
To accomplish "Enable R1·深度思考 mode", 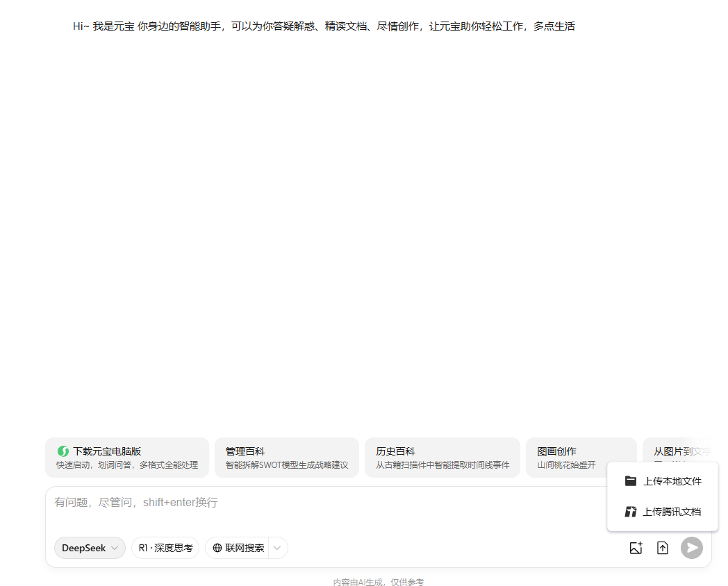I will click(165, 548).
